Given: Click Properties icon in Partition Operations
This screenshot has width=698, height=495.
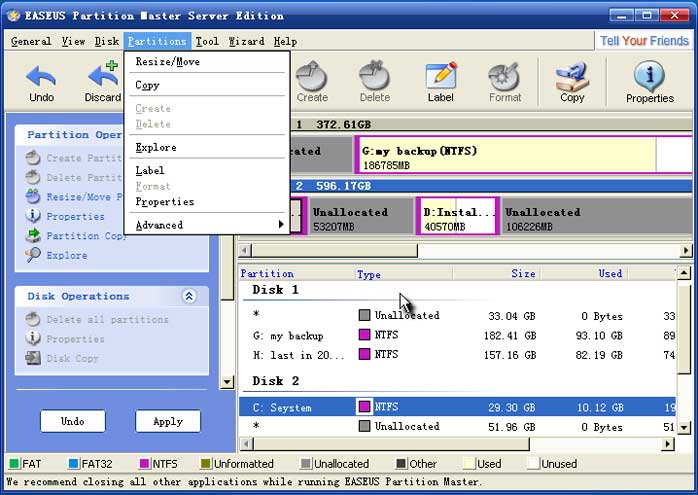Looking at the screenshot, I should [x=33, y=216].
